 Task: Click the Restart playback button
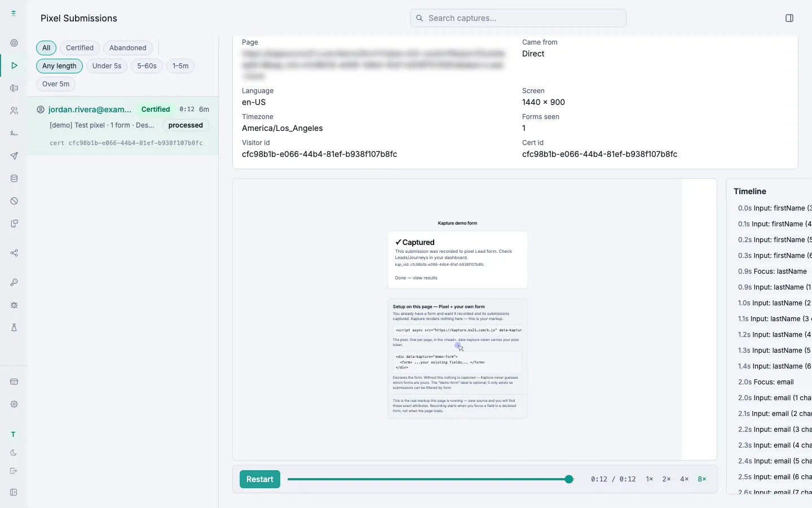pos(260,479)
